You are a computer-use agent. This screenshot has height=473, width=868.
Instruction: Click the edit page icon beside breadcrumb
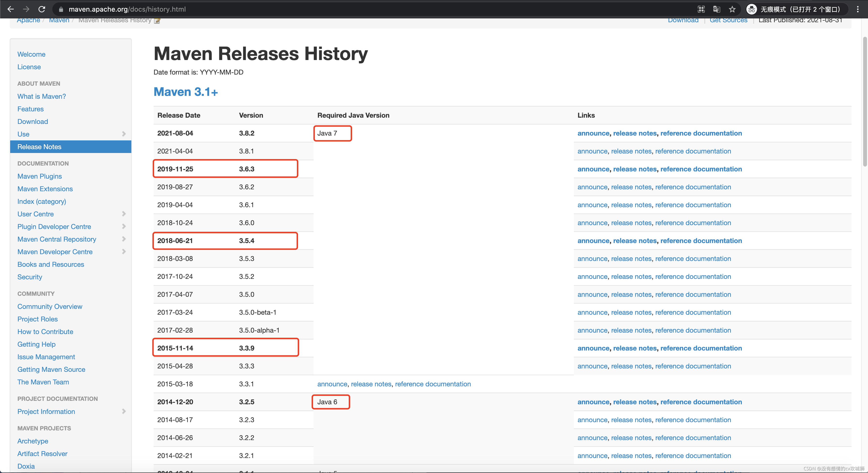point(157,21)
